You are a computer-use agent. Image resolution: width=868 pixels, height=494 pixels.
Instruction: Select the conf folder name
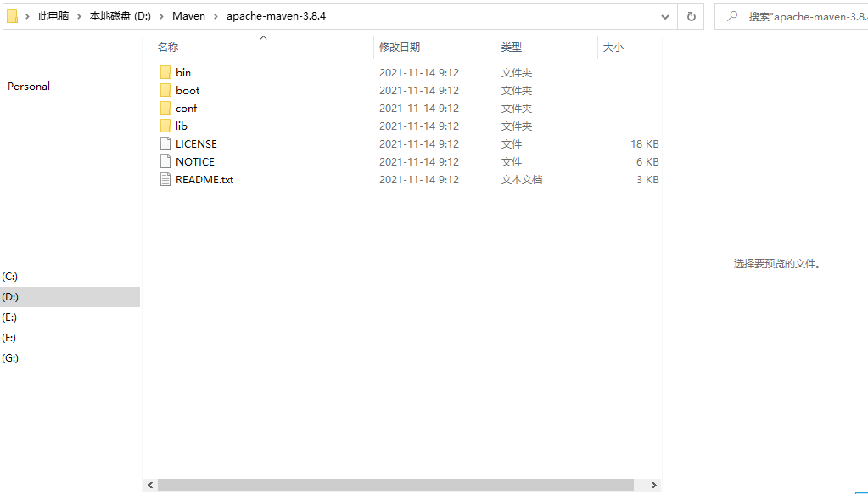point(187,108)
